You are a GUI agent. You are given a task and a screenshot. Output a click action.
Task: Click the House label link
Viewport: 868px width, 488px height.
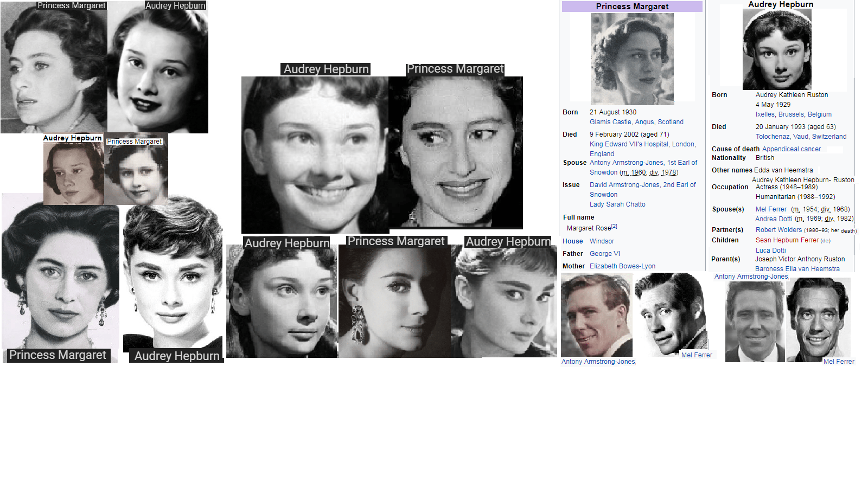click(x=572, y=241)
